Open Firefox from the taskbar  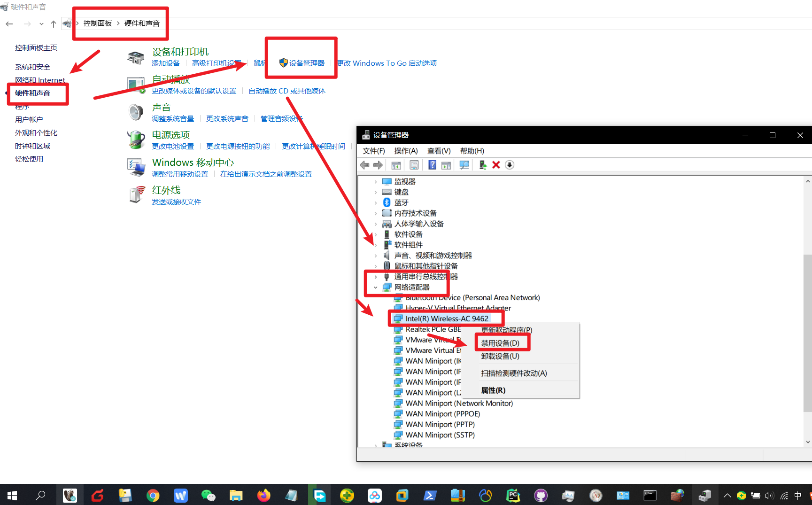pyautogui.click(x=264, y=495)
